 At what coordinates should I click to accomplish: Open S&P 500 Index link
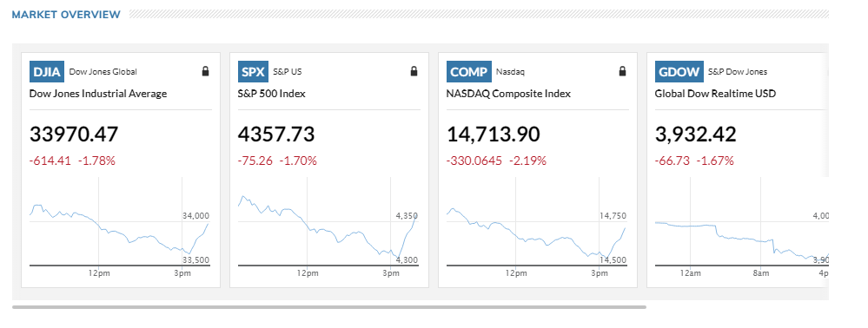pos(272,94)
